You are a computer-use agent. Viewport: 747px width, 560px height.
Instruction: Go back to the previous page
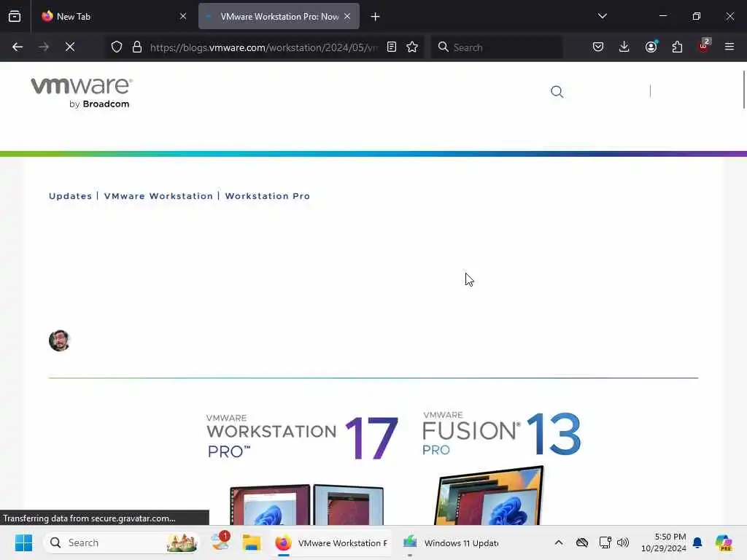pyautogui.click(x=18, y=47)
